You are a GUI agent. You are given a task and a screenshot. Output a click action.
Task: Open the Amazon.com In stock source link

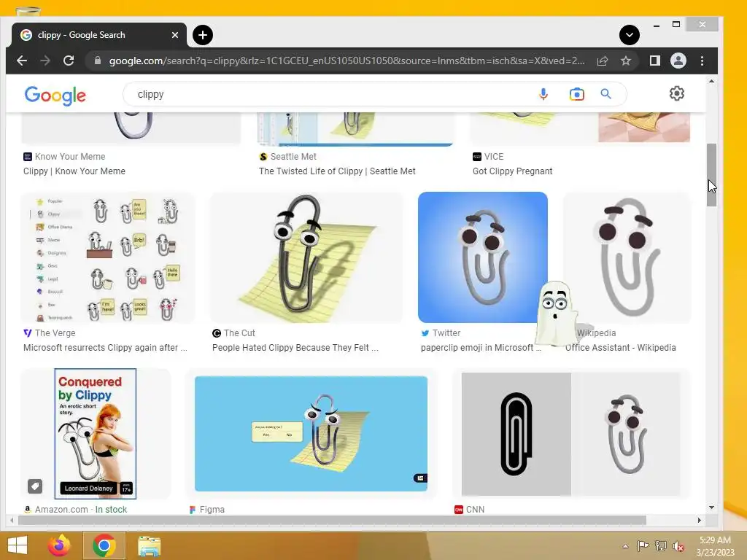[x=75, y=509]
